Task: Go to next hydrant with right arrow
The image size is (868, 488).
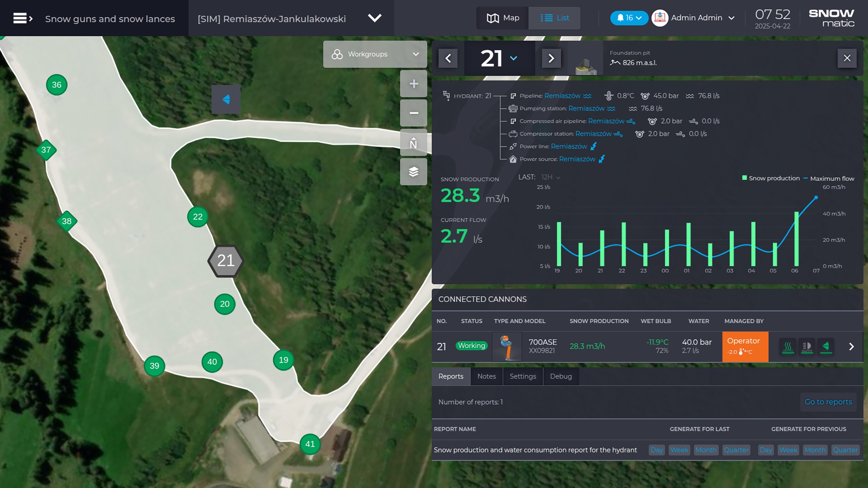Action: (x=551, y=58)
